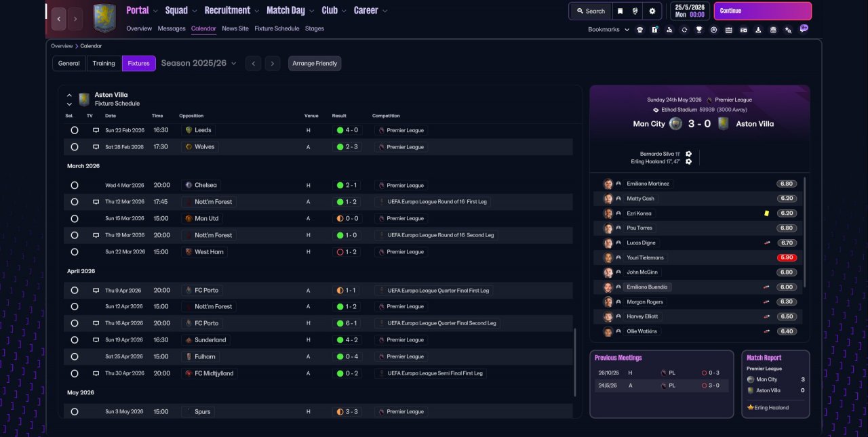Open the 9+ notifications speech bubble
This screenshot has width=868, height=437.
(804, 28)
